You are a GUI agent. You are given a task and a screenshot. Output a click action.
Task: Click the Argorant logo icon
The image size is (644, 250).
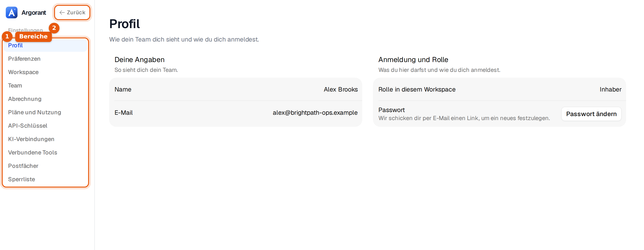tap(11, 12)
